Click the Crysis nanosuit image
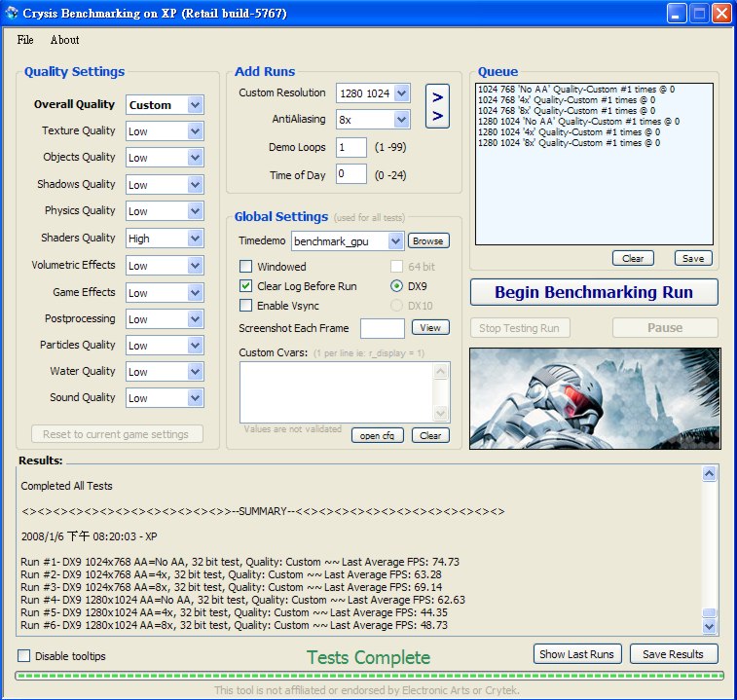Screen dimensions: 737x700 pyautogui.click(x=595, y=398)
